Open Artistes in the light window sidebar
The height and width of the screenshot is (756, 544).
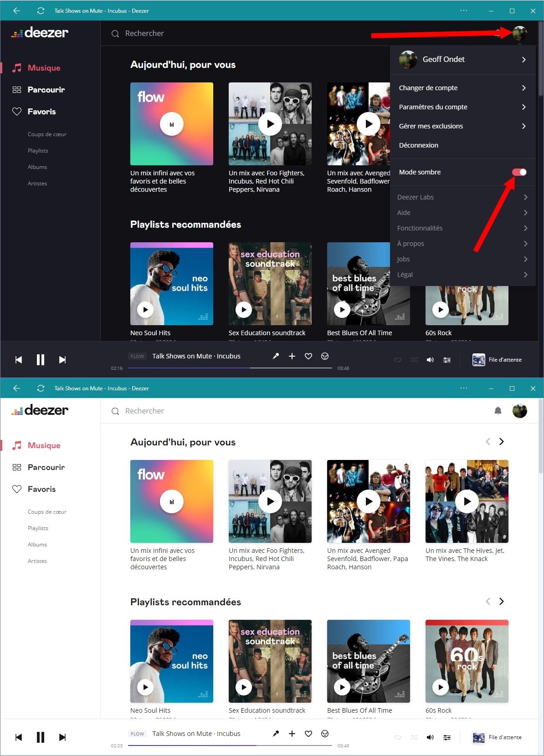(x=37, y=561)
